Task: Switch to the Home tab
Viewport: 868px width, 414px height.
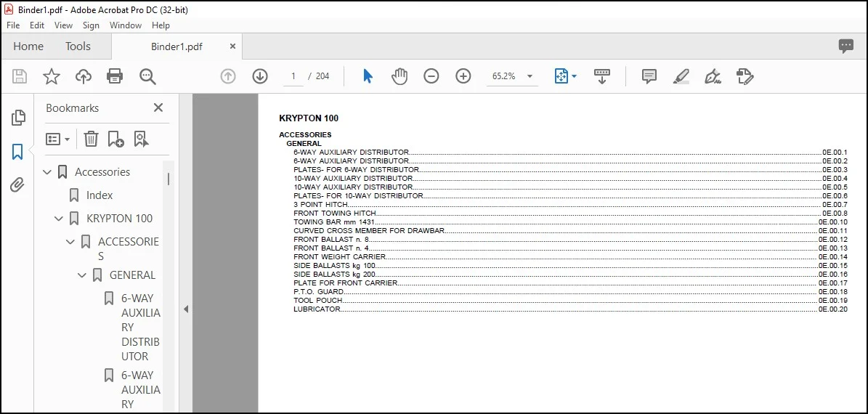Action: pos(28,46)
